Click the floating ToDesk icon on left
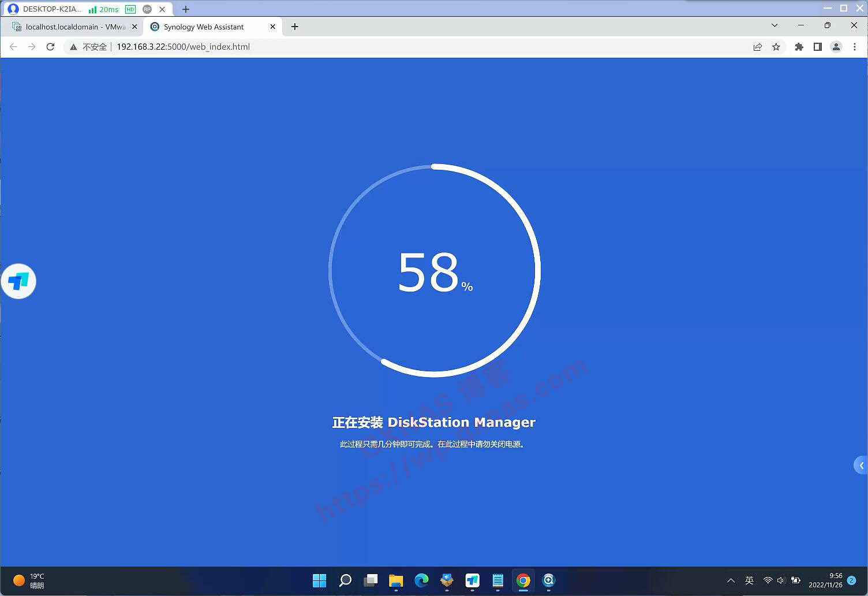This screenshot has width=868, height=596. [18, 281]
